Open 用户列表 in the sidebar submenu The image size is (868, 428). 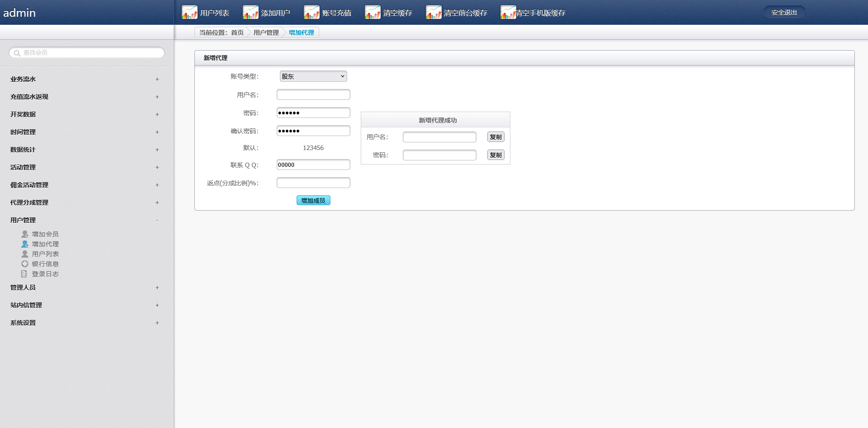tap(45, 254)
